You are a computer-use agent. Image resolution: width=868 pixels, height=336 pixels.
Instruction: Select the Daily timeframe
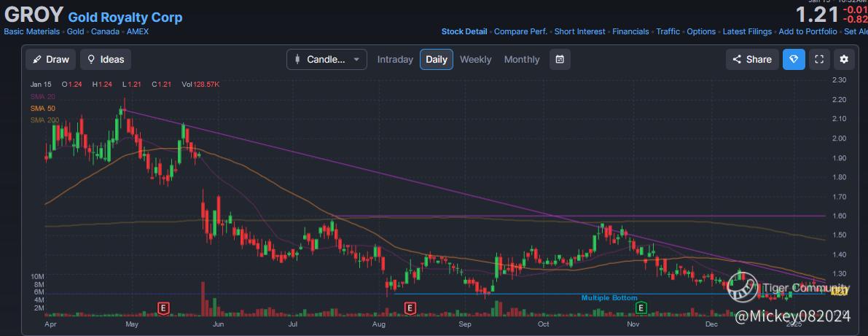pos(437,59)
